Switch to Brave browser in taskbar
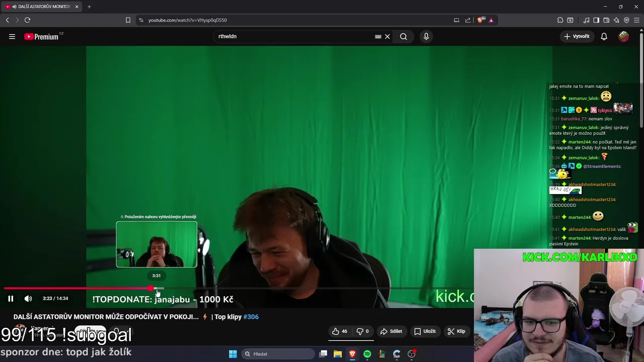 coord(352,354)
